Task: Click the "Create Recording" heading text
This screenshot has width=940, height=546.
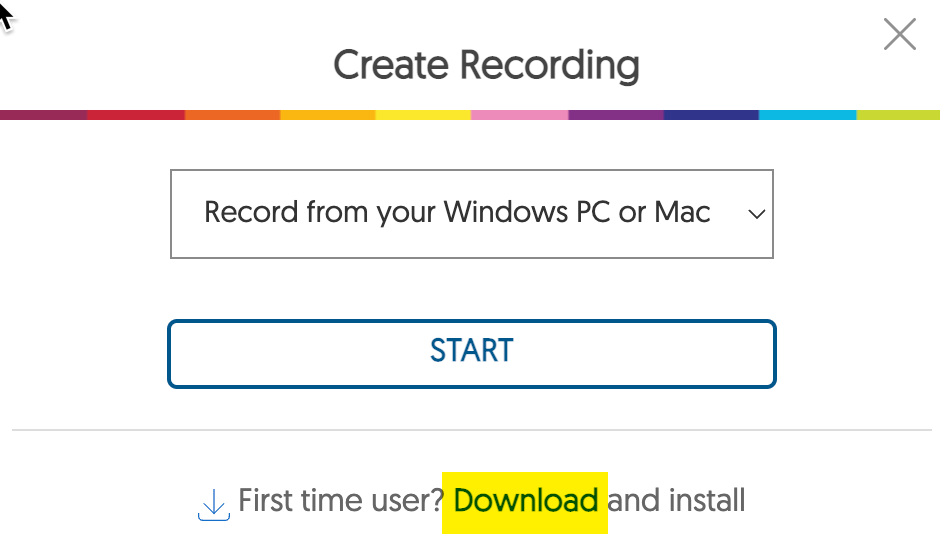Action: [486, 66]
